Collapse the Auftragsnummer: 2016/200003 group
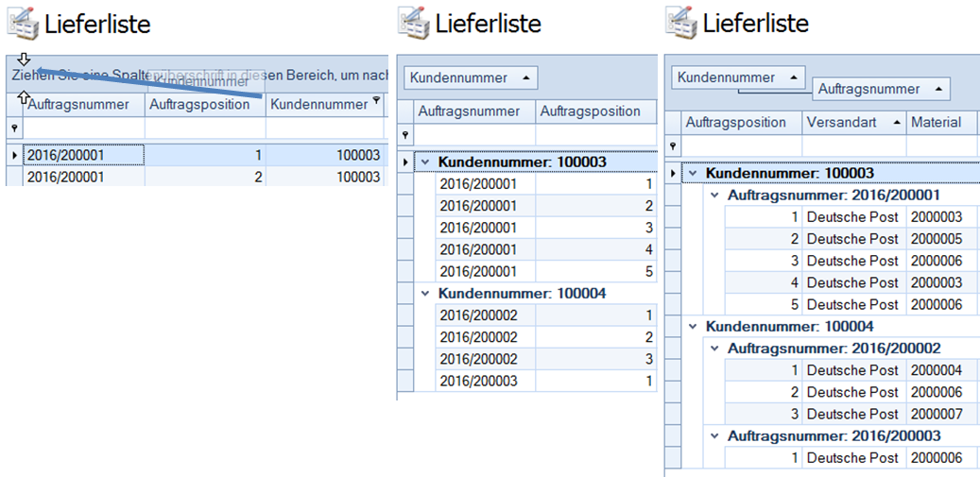Screen dimensions: 980x477 (714, 436)
